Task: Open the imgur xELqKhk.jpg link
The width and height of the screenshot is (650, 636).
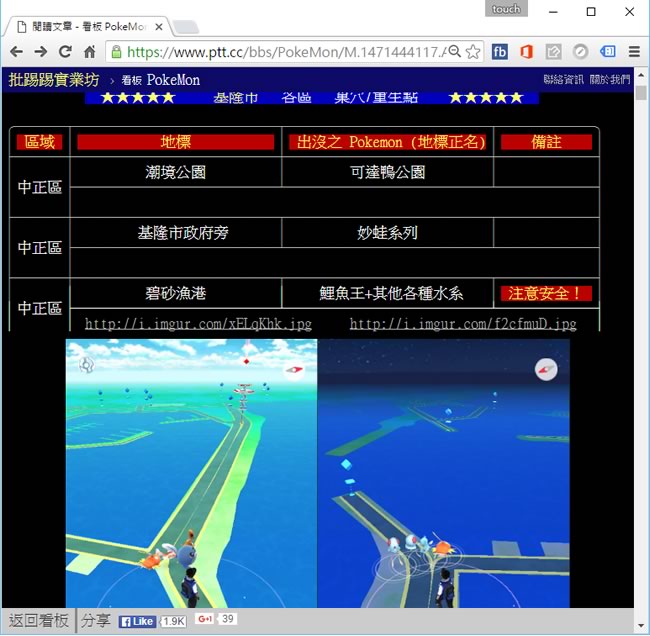Action: click(198, 324)
